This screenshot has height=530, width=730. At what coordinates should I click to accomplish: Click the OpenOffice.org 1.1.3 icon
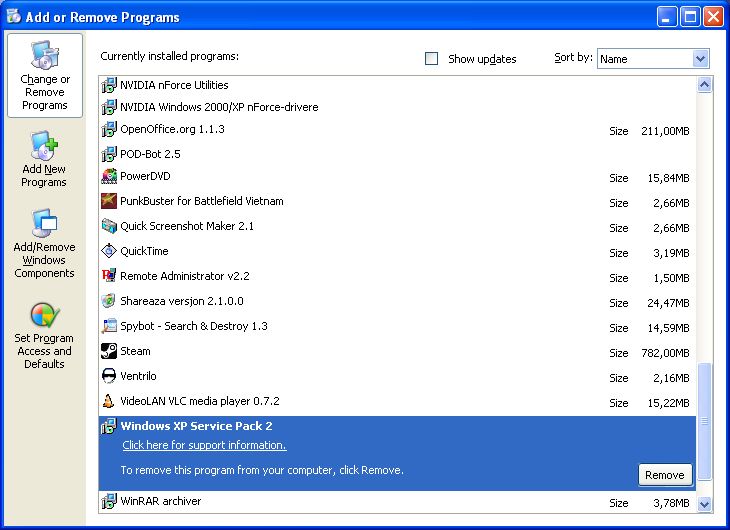(109, 129)
